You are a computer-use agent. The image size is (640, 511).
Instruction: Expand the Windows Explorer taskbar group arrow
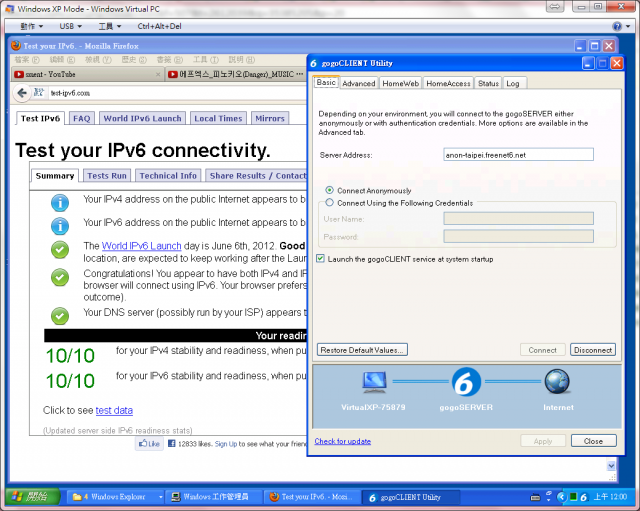click(161, 497)
